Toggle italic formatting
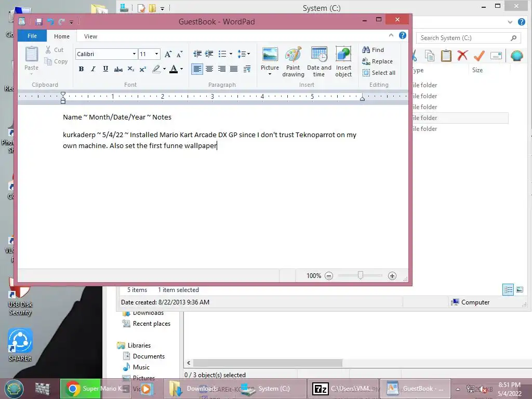The width and height of the screenshot is (532, 399). pos(93,69)
